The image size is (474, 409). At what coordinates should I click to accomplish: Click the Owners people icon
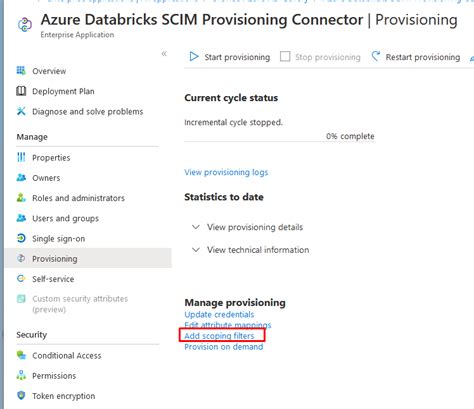(21, 178)
